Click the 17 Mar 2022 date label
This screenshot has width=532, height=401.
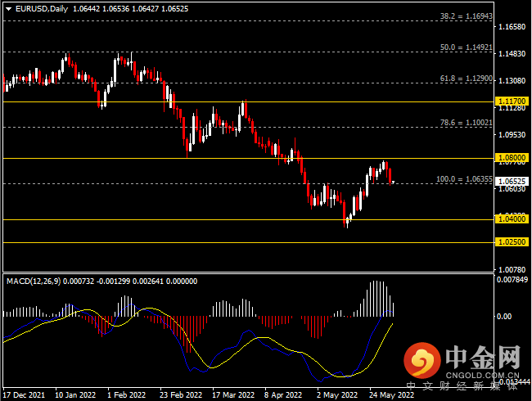pos(233,395)
